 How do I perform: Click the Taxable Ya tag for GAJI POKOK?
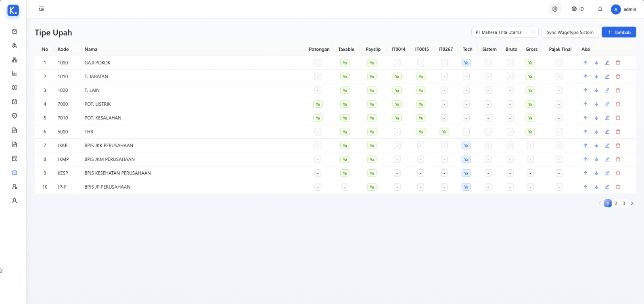coord(345,63)
